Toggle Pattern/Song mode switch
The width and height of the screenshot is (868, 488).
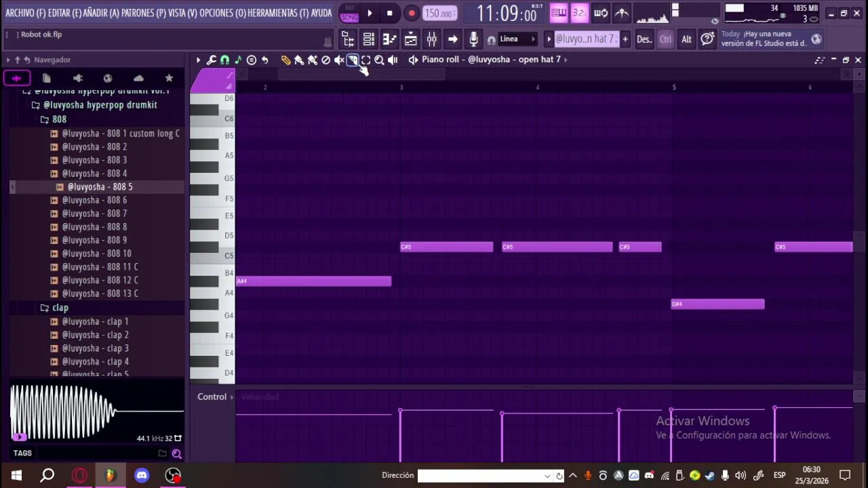[349, 13]
